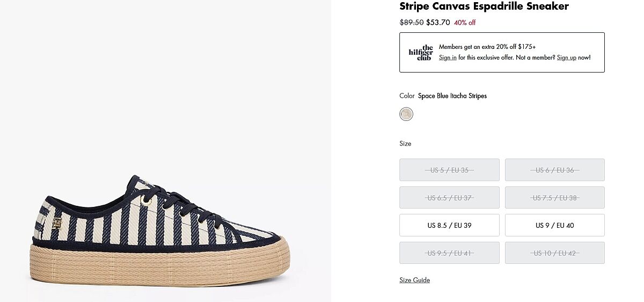Choose size US 9 / EU 40
This screenshot has width=644, height=302.
[554, 225]
